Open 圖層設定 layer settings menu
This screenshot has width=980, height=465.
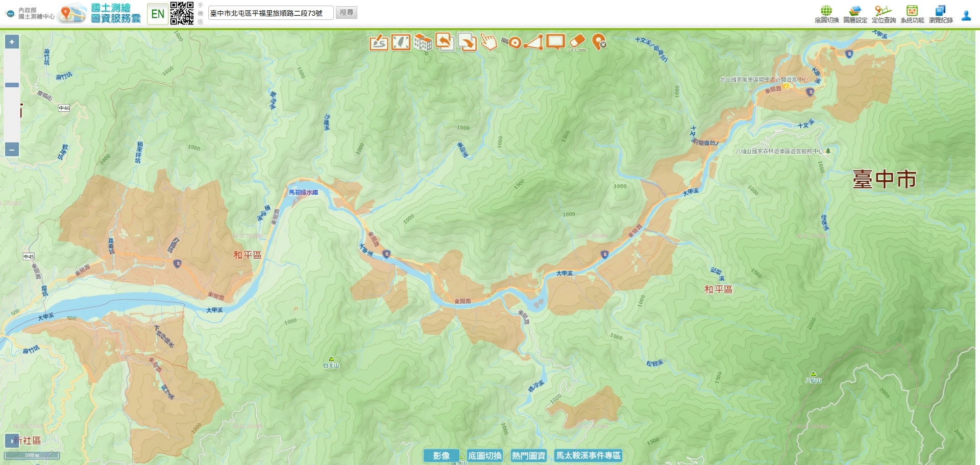855,14
